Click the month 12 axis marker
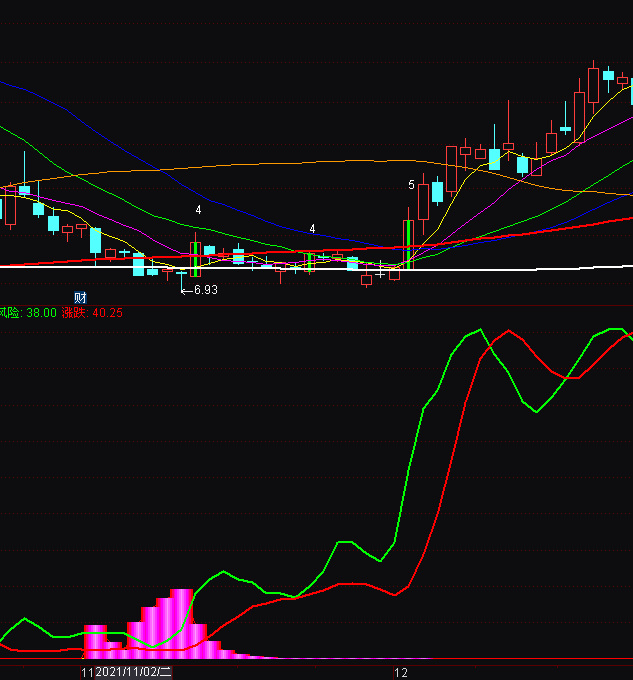Image resolution: width=633 pixels, height=680 pixels. click(x=401, y=673)
